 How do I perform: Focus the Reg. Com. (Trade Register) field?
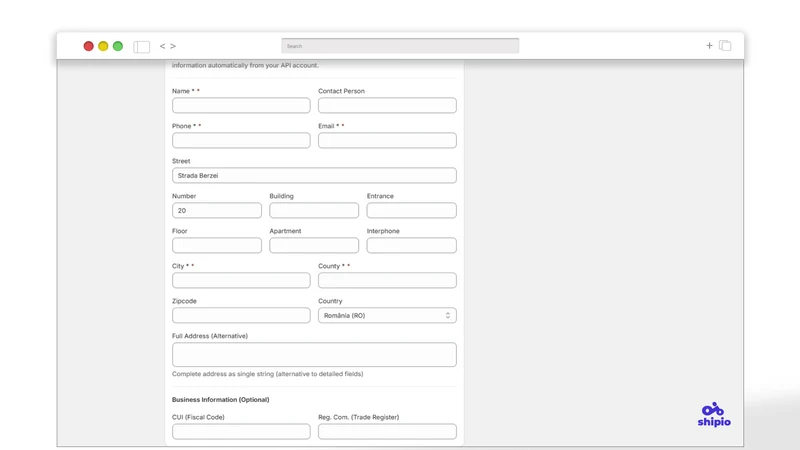(387, 431)
